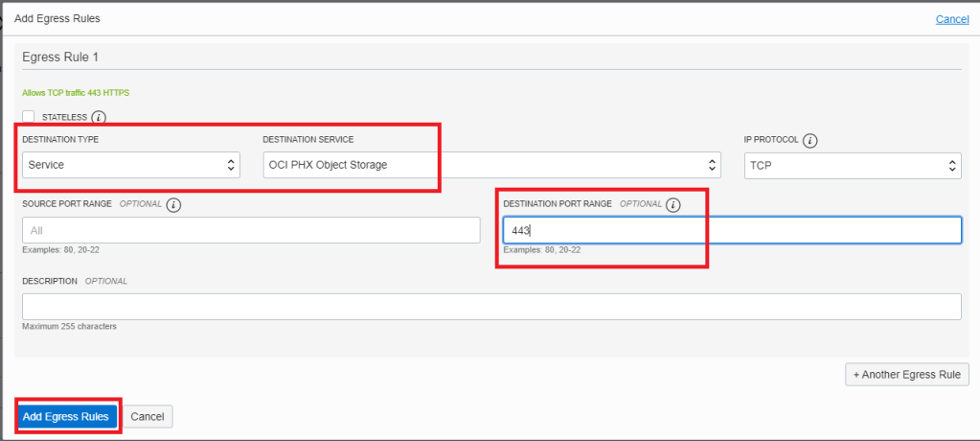980x441 pixels.
Task: Click the 'Egress Rule 1' heading
Action: tap(60, 57)
